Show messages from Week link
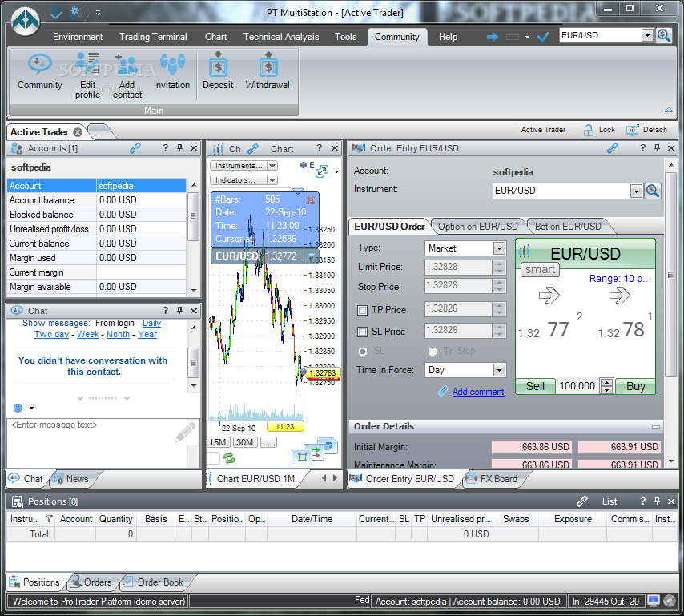This screenshot has width=684, height=616. [87, 334]
